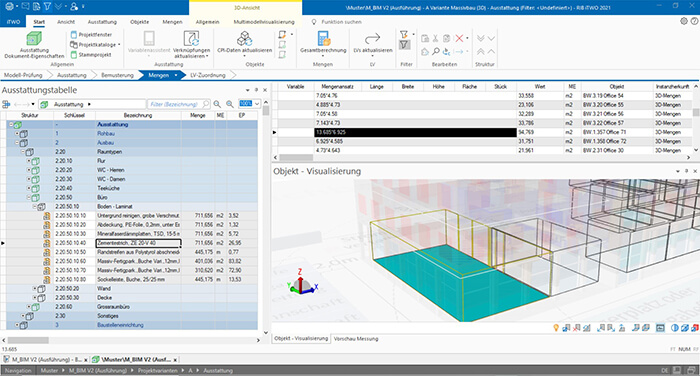
Task: Click CPI-Daten aktualisieren icon
Action: 244,38
